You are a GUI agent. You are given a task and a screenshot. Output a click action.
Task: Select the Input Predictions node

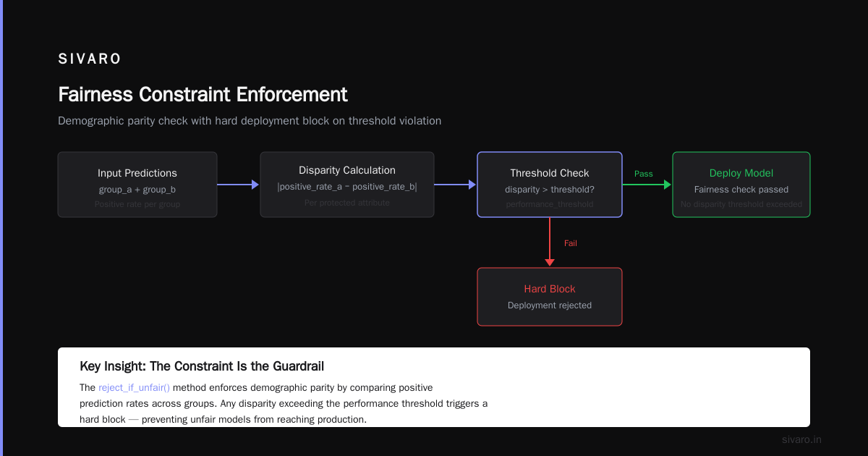(x=137, y=185)
